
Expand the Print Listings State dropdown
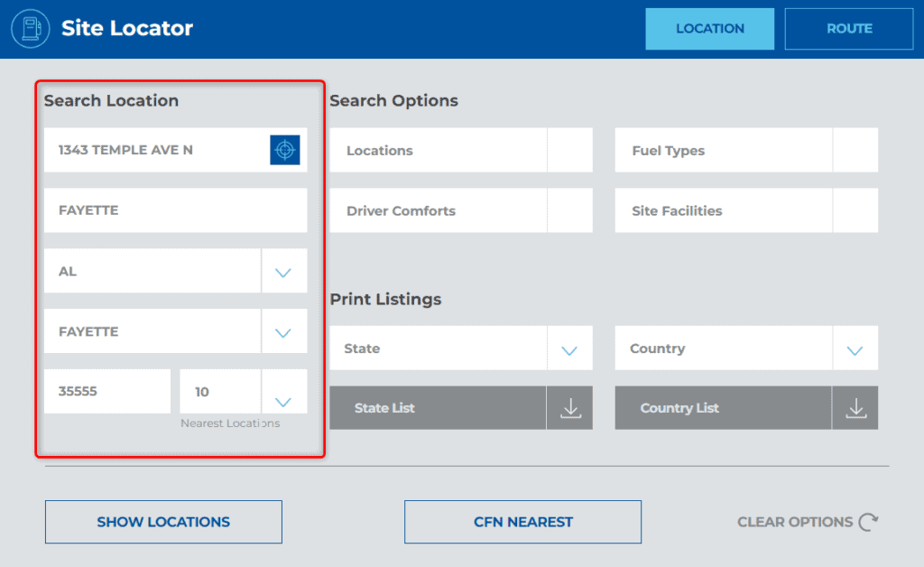tap(461, 349)
